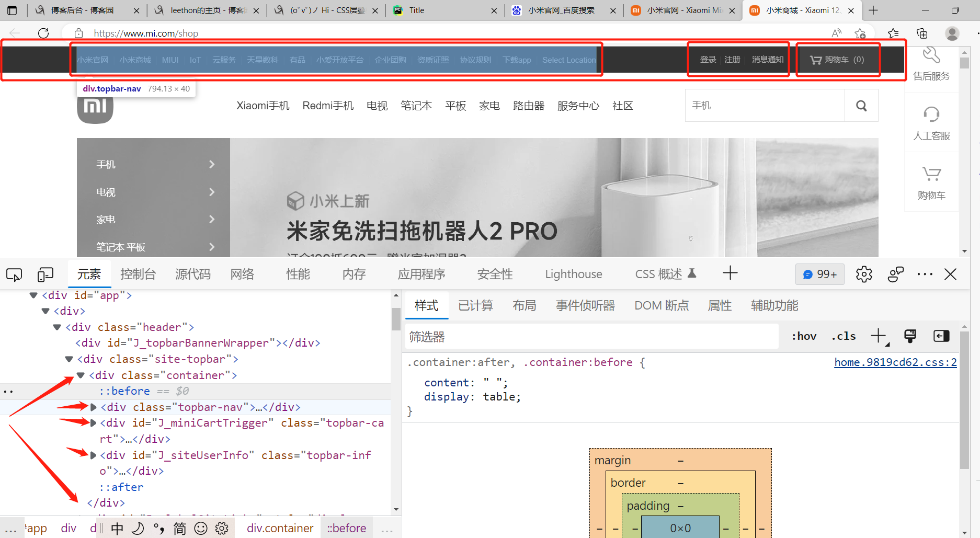Open the 已计算 styles tab

[x=475, y=305]
